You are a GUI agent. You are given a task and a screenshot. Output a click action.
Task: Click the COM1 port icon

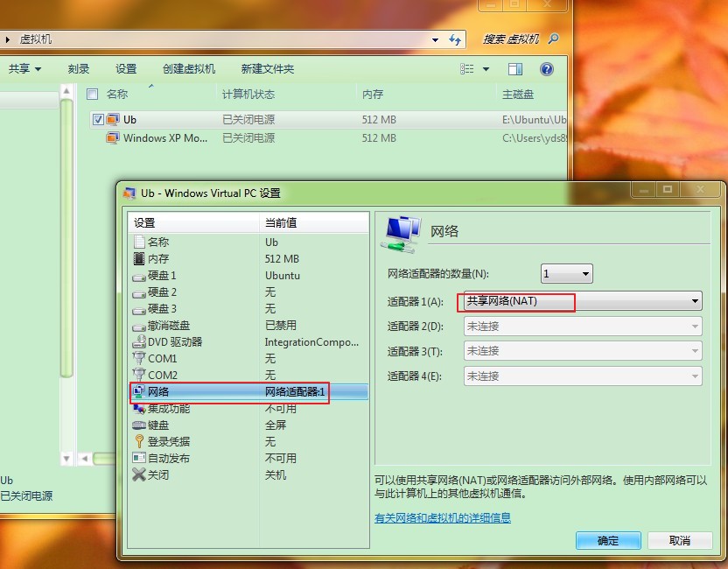click(x=139, y=358)
